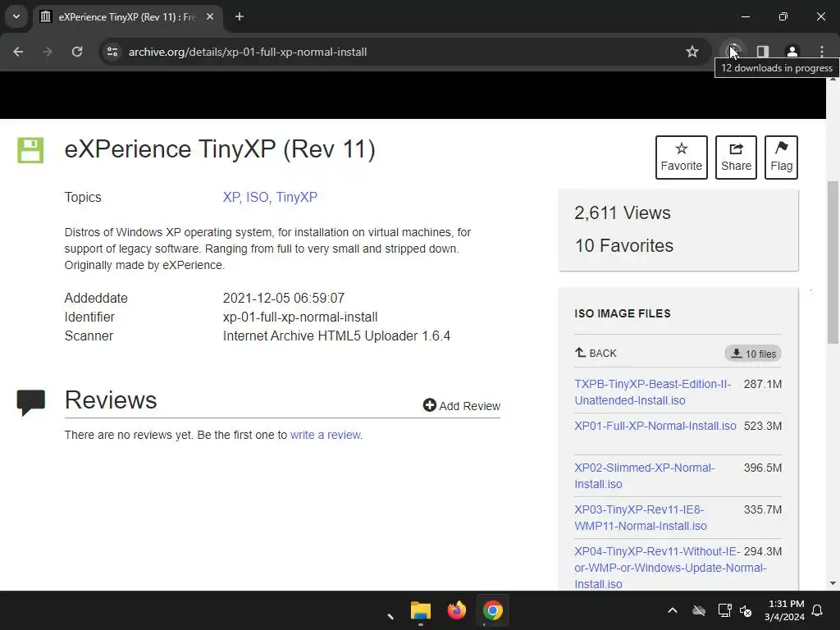Click the scrollbar down arrow

coord(833,583)
